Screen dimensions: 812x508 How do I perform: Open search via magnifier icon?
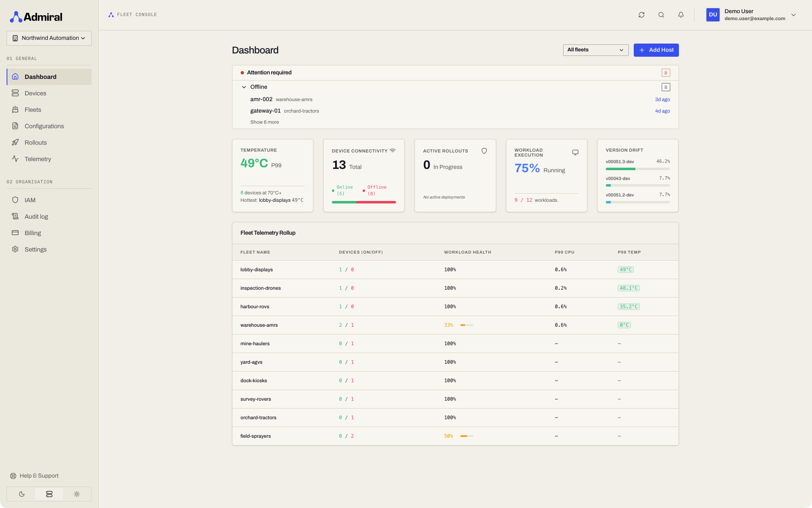(x=661, y=15)
